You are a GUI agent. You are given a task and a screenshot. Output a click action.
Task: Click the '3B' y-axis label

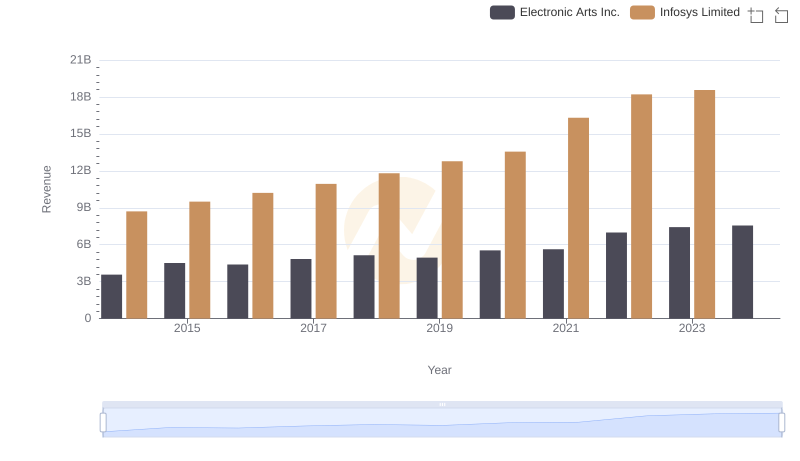click(84, 281)
